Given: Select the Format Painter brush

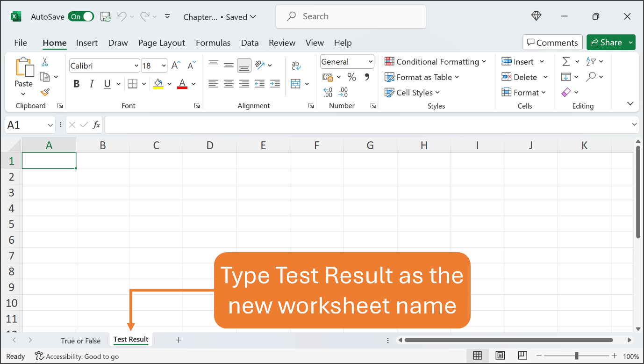Looking at the screenshot, I should pyautogui.click(x=45, y=92).
